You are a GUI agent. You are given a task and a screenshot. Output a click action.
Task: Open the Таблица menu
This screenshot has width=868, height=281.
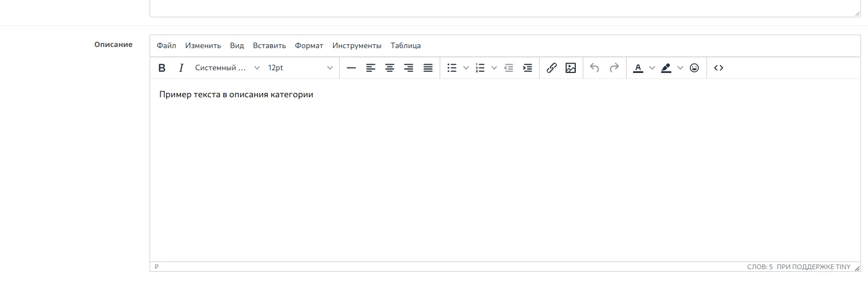point(406,46)
